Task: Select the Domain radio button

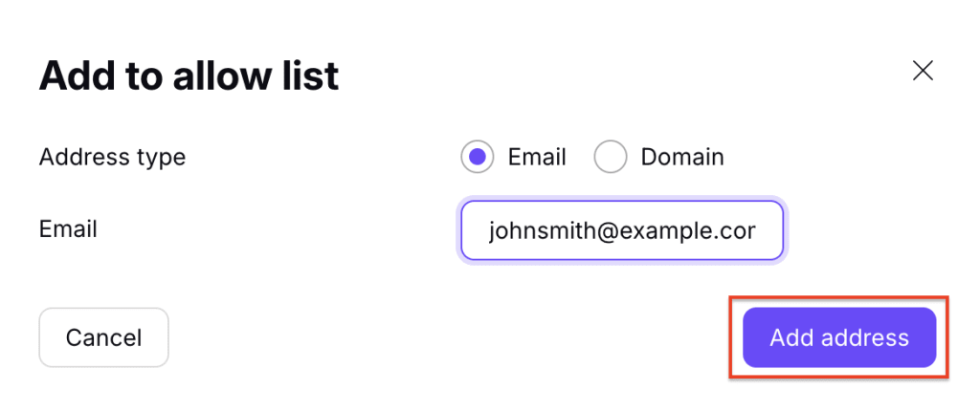Action: (x=611, y=157)
